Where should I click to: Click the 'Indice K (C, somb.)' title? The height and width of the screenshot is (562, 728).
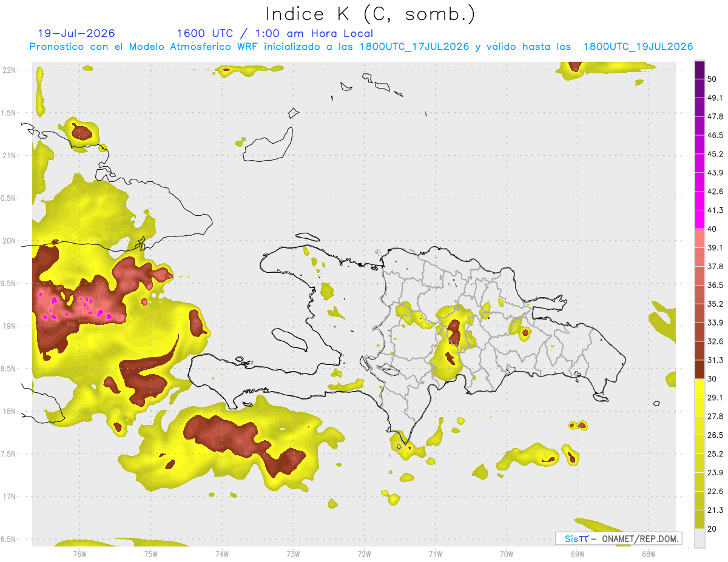[x=371, y=14]
